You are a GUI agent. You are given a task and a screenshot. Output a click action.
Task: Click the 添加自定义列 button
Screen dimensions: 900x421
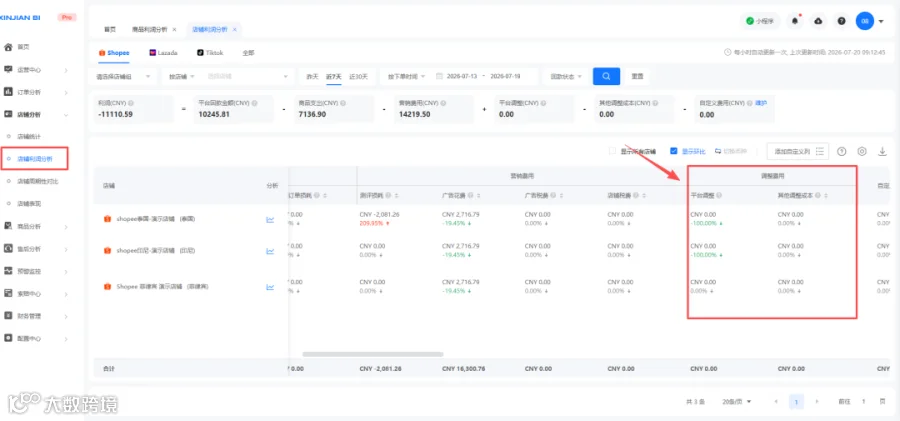coord(798,152)
